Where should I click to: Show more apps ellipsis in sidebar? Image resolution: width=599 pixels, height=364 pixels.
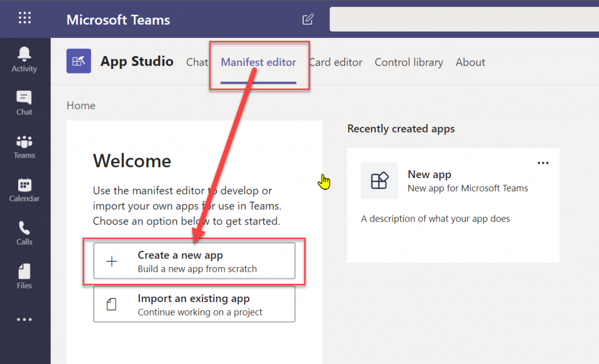point(25,320)
